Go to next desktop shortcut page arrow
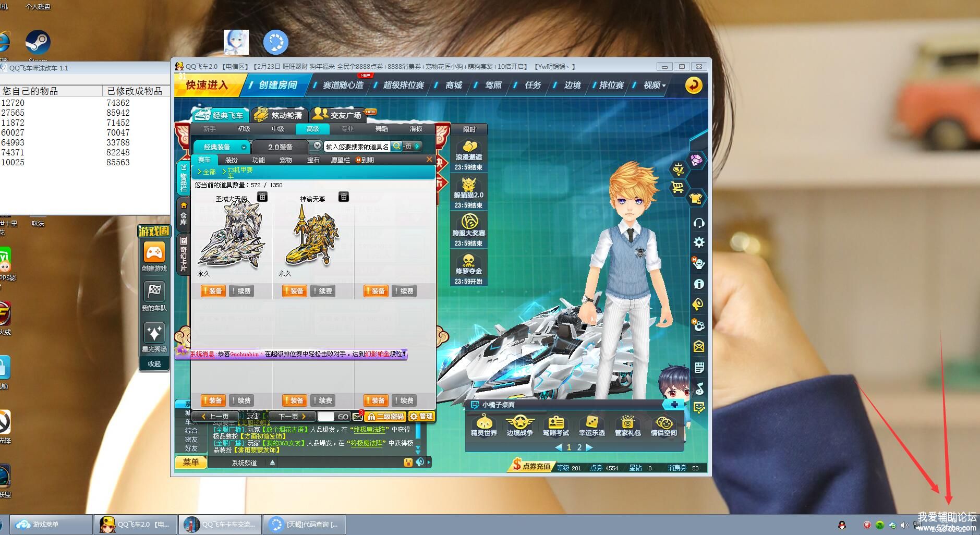980x535 pixels. [589, 447]
